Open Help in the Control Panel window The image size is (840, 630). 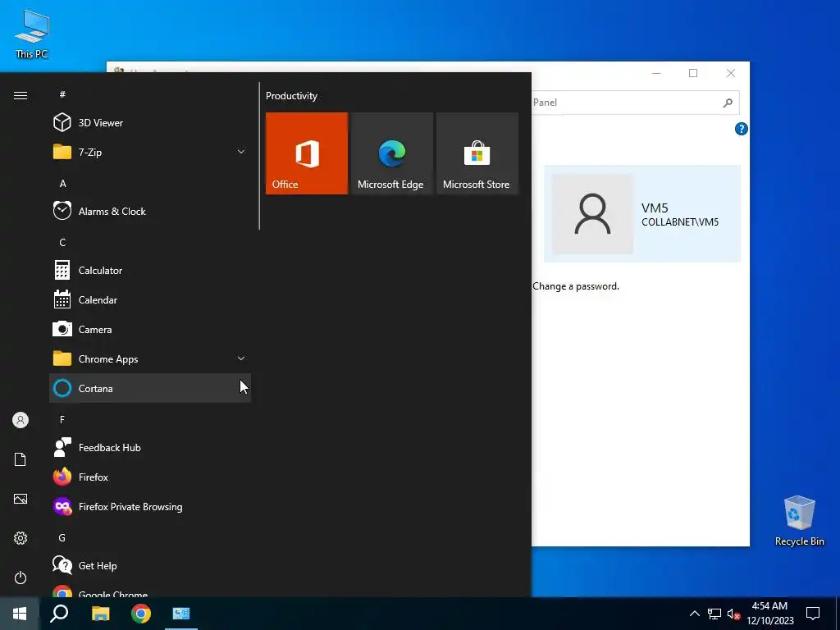click(742, 129)
